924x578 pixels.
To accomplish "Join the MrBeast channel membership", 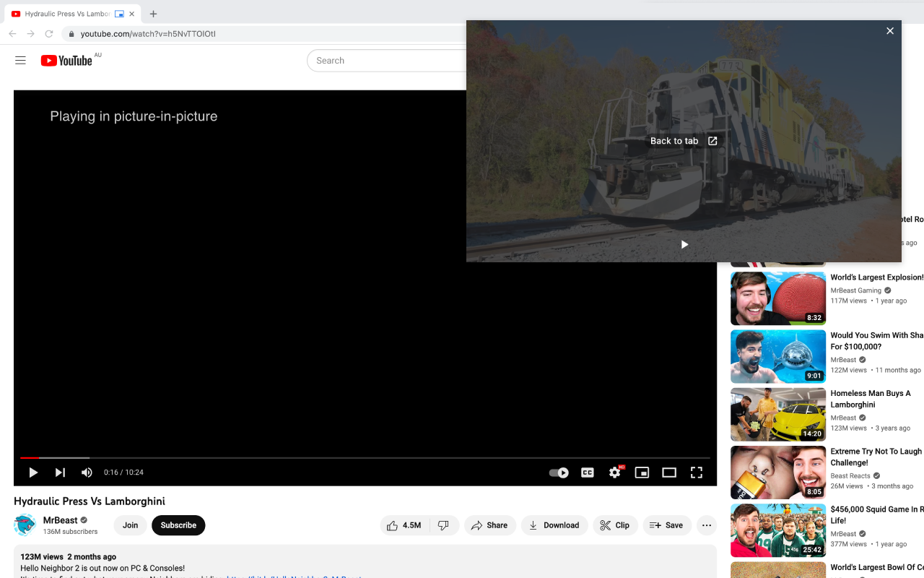I will coord(131,525).
